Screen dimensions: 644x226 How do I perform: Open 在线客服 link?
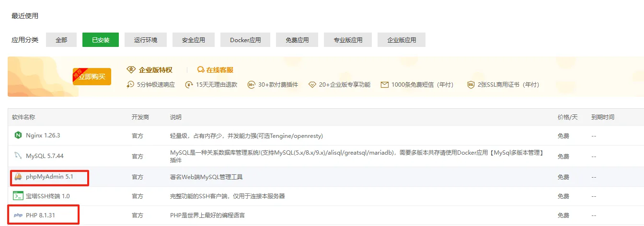click(220, 70)
